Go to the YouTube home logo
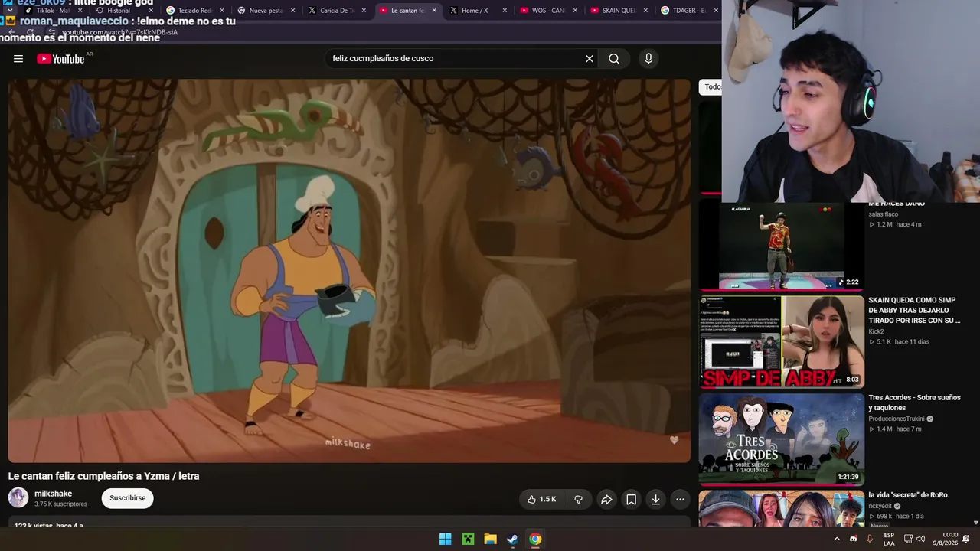This screenshot has height=551, width=980. pyautogui.click(x=60, y=59)
